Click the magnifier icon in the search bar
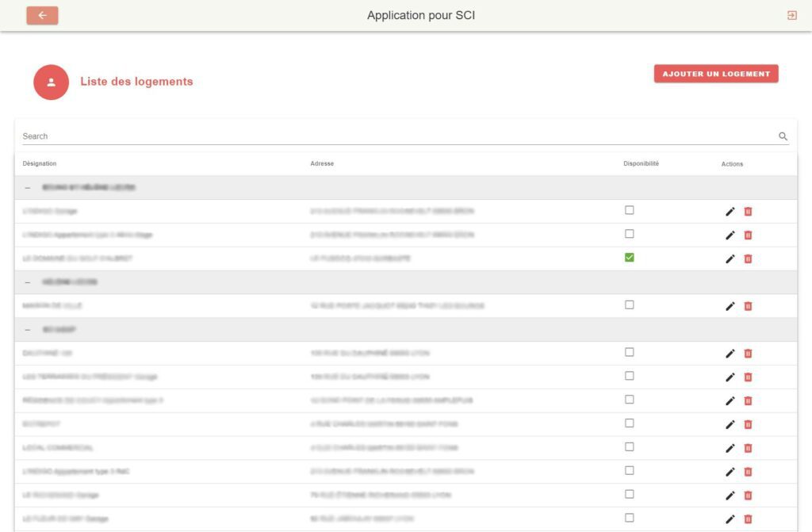Image resolution: width=812 pixels, height=532 pixels. (783, 136)
